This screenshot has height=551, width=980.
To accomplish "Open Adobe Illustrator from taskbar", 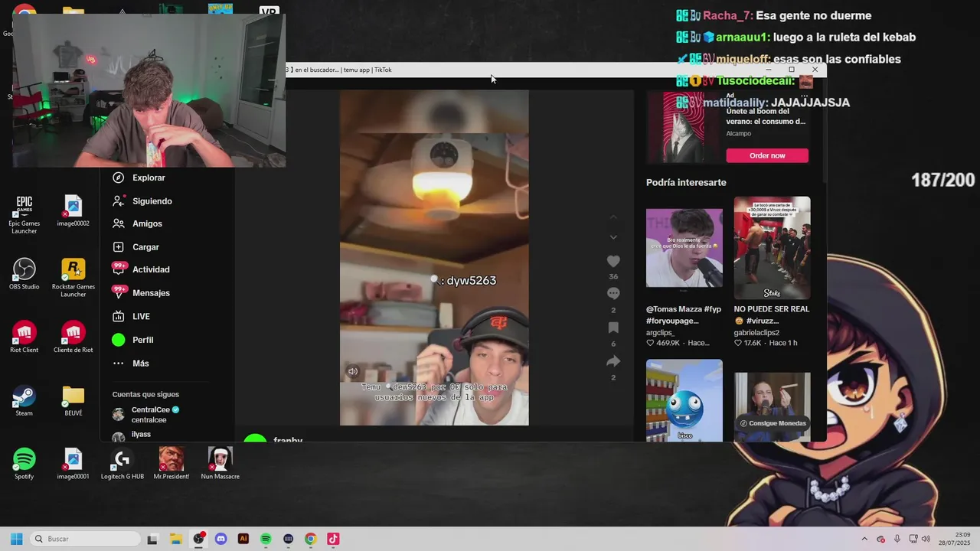I will click(243, 539).
